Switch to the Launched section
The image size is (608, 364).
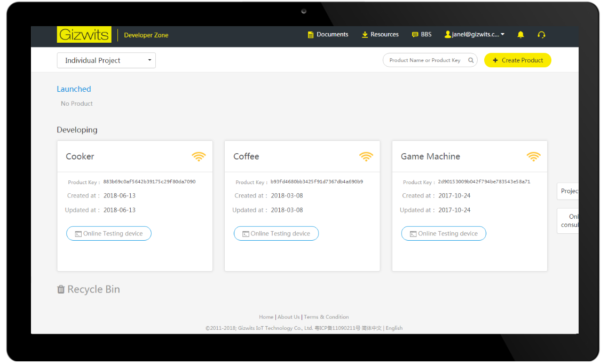point(74,89)
